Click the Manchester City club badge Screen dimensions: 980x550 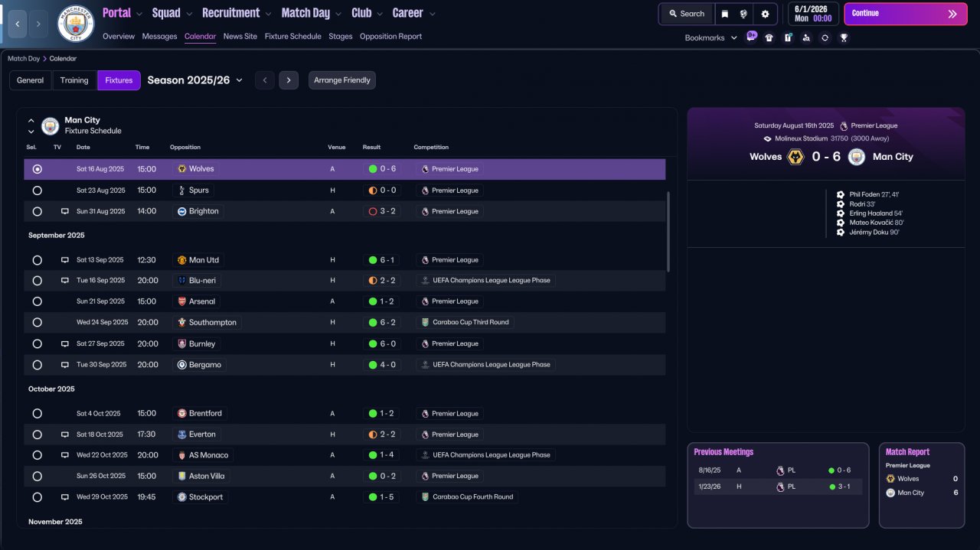pos(76,24)
